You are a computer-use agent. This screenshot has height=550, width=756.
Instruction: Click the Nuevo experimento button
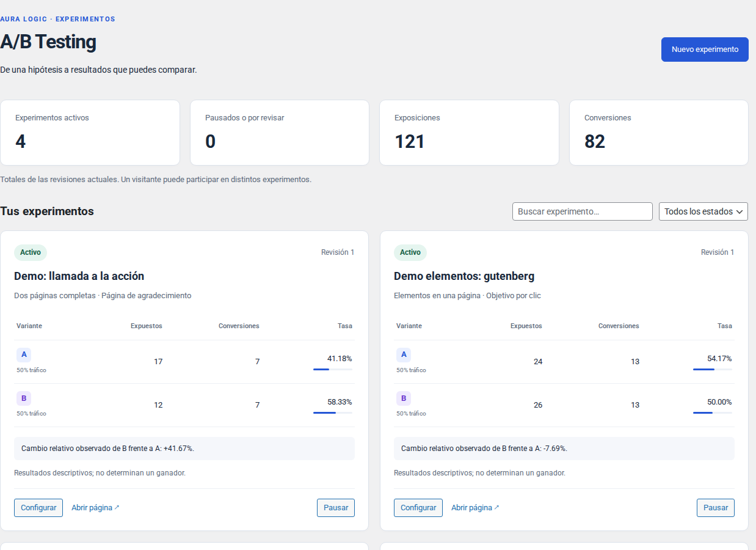705,50
